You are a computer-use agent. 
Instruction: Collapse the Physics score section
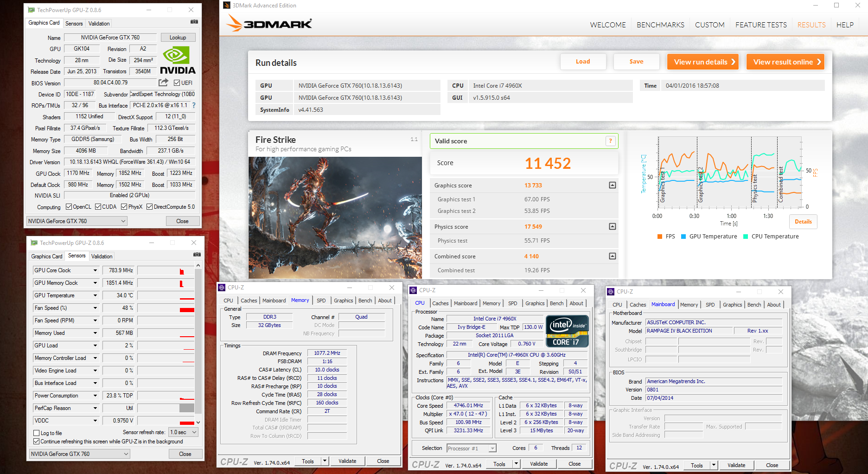[x=613, y=226]
